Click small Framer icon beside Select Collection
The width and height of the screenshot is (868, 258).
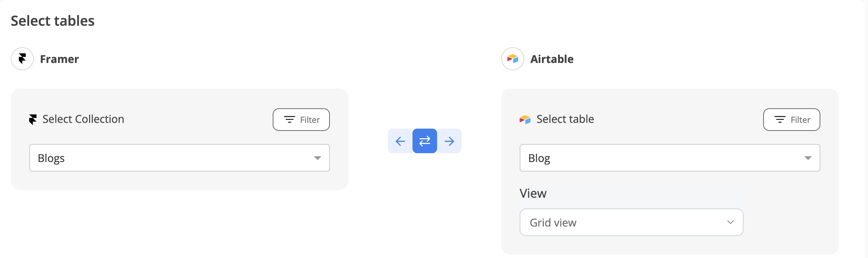[33, 119]
